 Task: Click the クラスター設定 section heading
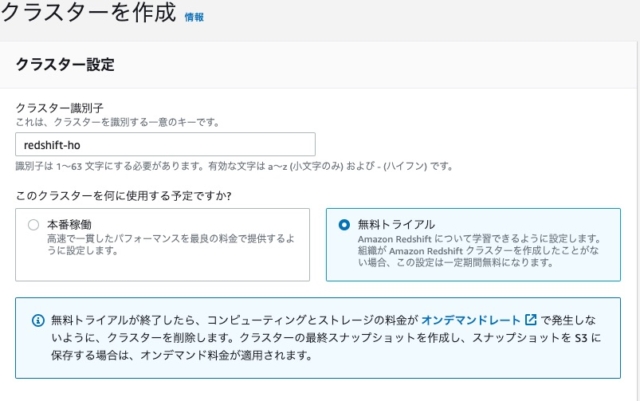(65, 65)
